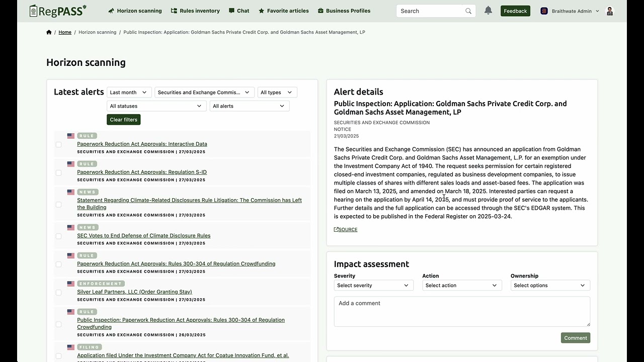Click the Feedback button
The height and width of the screenshot is (362, 644).
[515, 11]
